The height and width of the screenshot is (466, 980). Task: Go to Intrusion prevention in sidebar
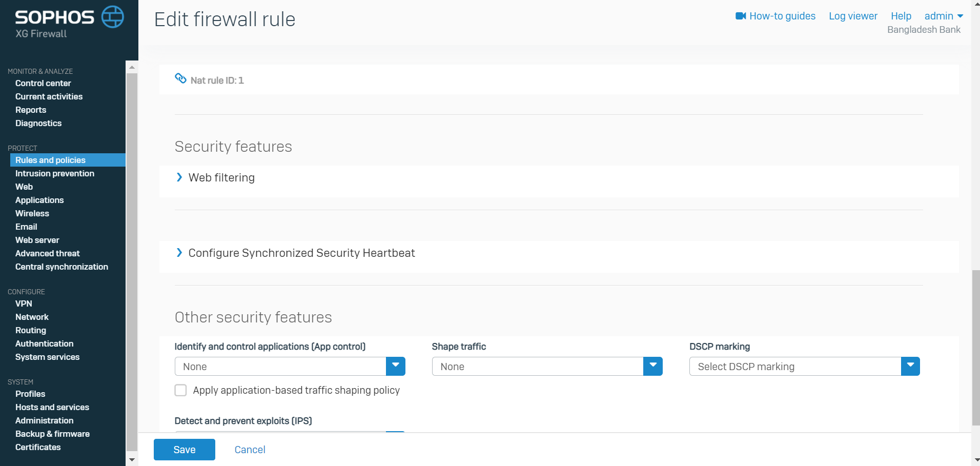pyautogui.click(x=55, y=173)
